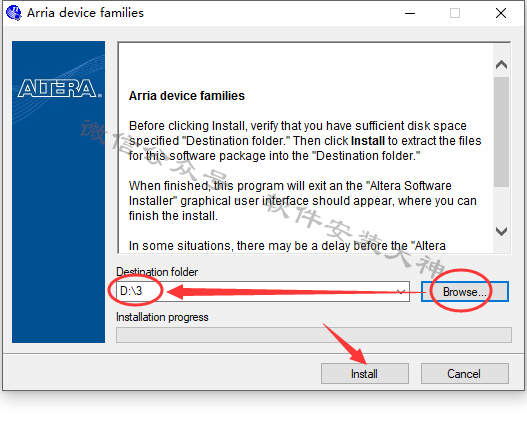Viewport: 527px width, 426px height.
Task: Click the scroll down arrow of the text box
Action: tap(501, 231)
